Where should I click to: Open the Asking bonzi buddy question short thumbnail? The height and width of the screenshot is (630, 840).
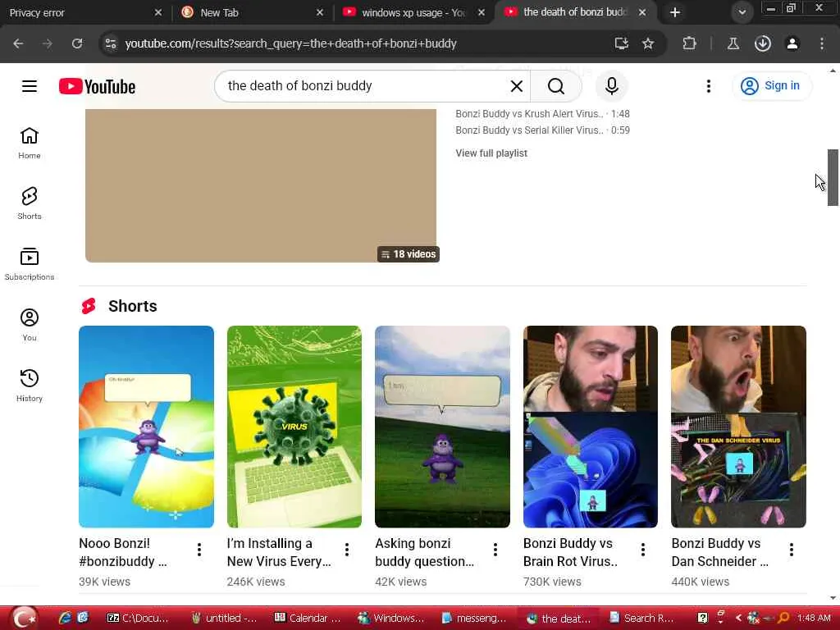tap(442, 427)
